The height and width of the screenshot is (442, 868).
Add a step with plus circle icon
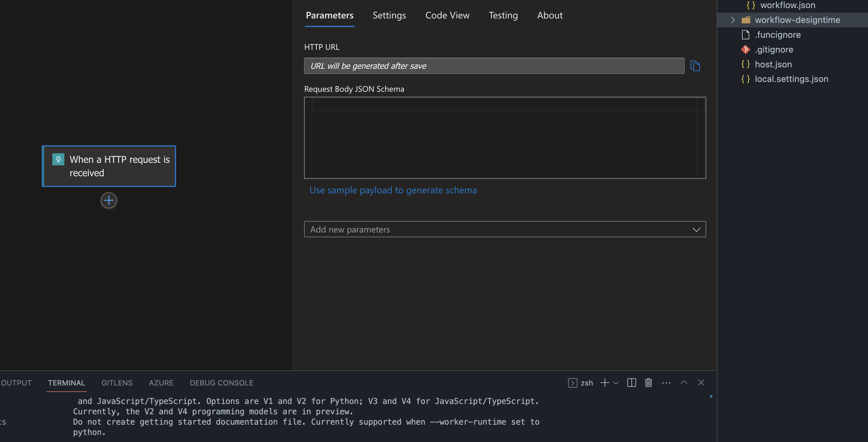pos(109,201)
